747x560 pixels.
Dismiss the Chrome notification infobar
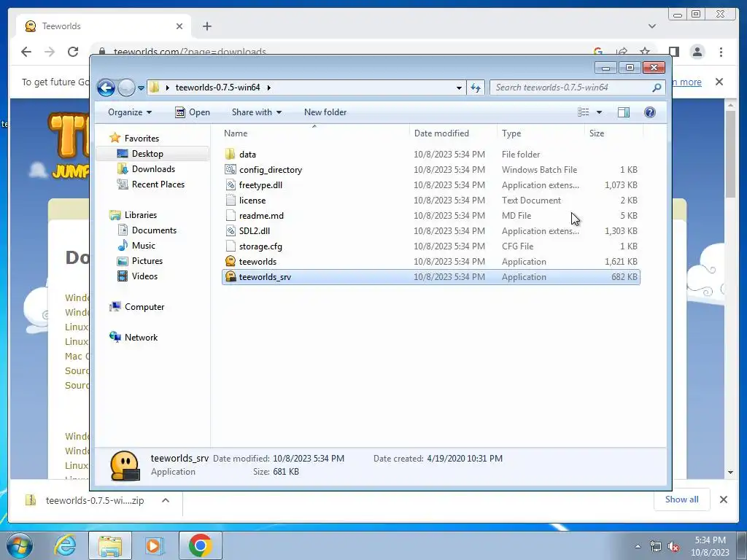pyautogui.click(x=719, y=82)
